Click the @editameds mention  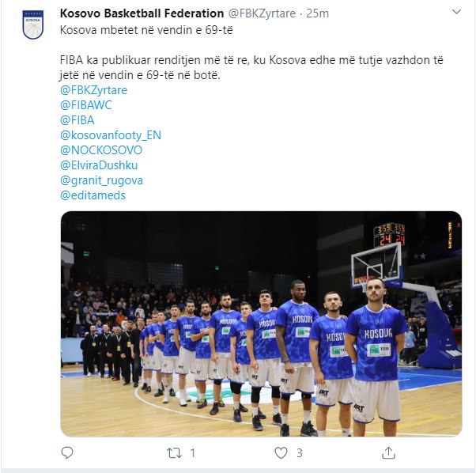coord(93,195)
